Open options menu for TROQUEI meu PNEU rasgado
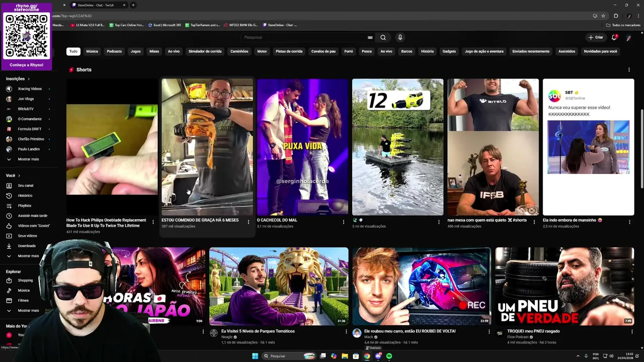Viewport: 644px width, 362px height. [x=632, y=332]
